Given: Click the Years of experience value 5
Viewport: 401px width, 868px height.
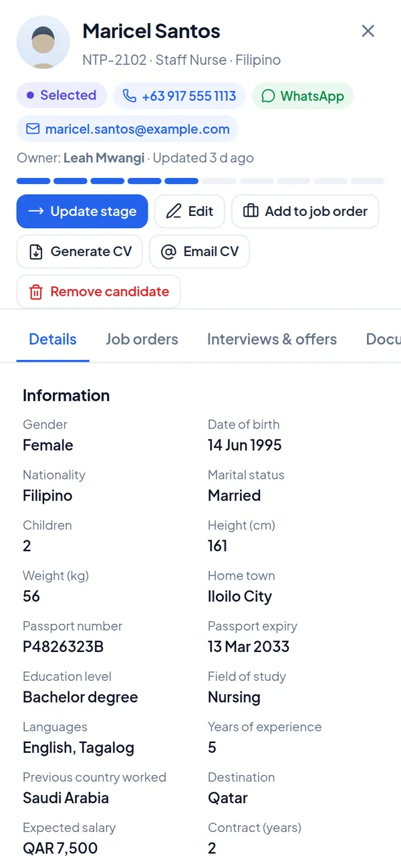Looking at the screenshot, I should 212,748.
